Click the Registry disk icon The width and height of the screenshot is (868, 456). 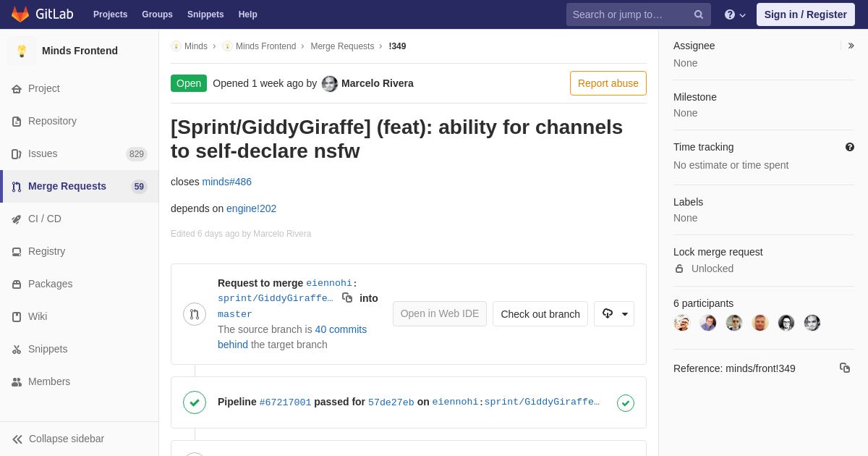point(17,251)
